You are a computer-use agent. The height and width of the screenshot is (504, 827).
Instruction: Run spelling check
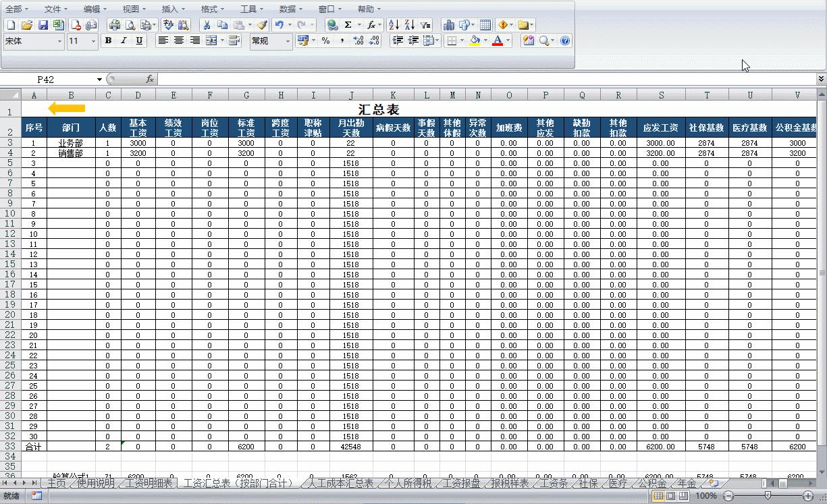click(168, 25)
